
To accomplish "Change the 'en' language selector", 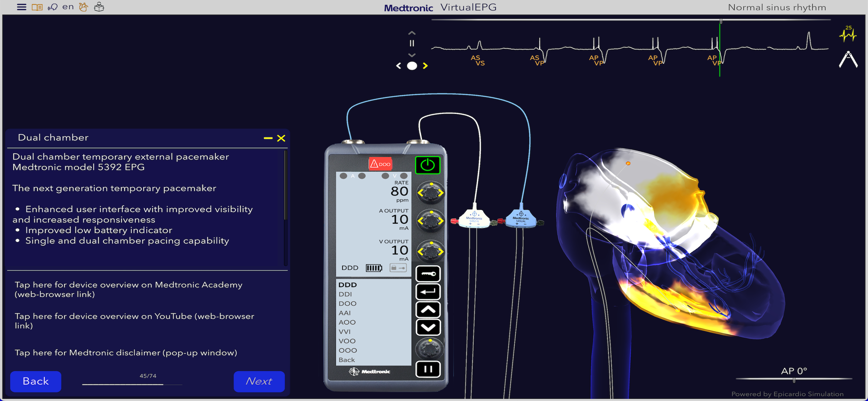I will pos(68,7).
